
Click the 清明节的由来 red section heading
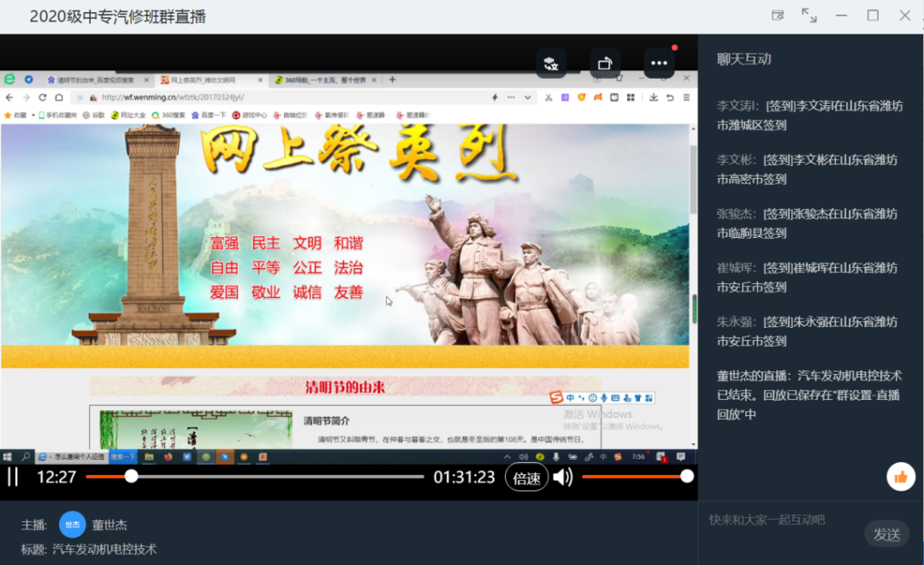345,388
